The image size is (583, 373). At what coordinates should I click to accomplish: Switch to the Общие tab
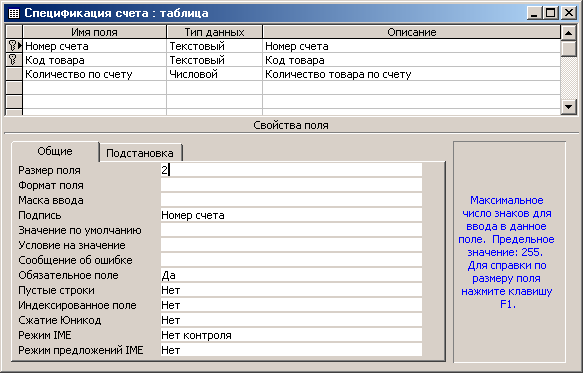point(55,152)
